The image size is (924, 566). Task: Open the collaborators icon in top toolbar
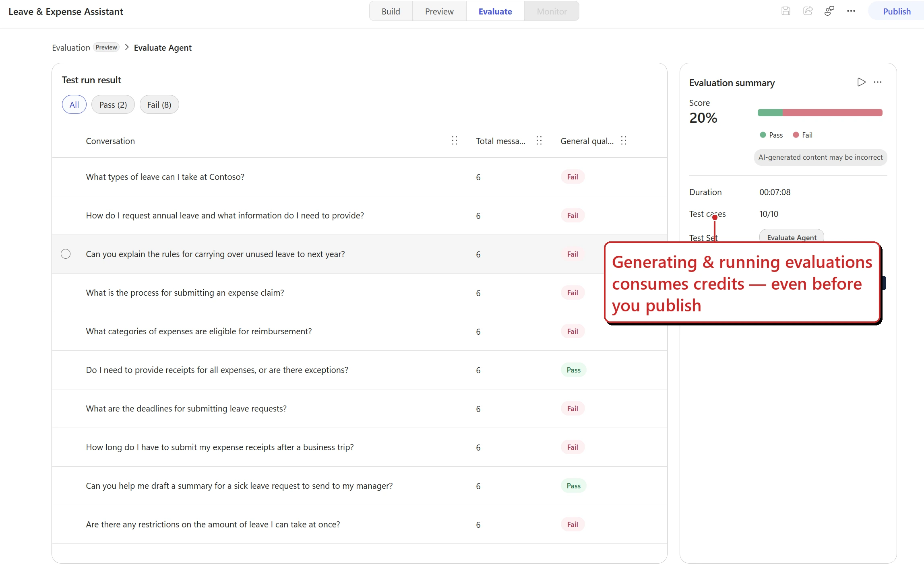coord(829,11)
